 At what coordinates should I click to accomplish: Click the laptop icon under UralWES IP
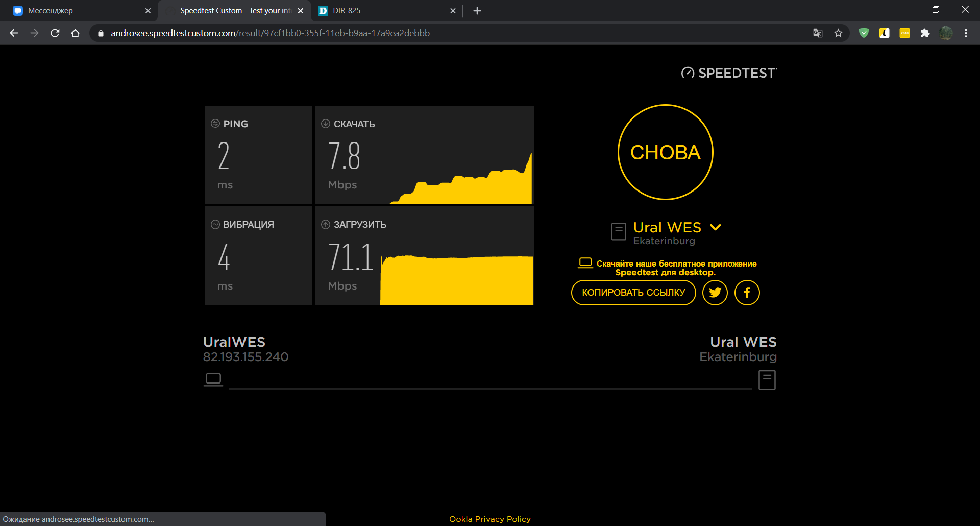coord(213,379)
